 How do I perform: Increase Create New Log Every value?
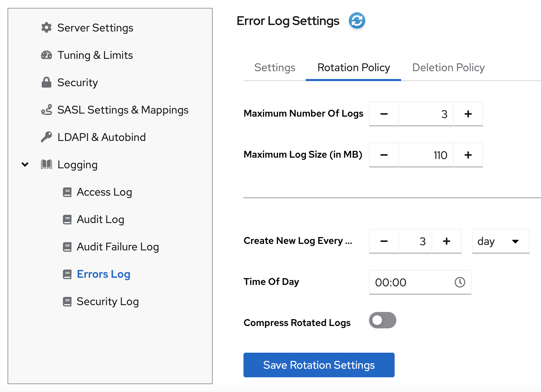[446, 241]
